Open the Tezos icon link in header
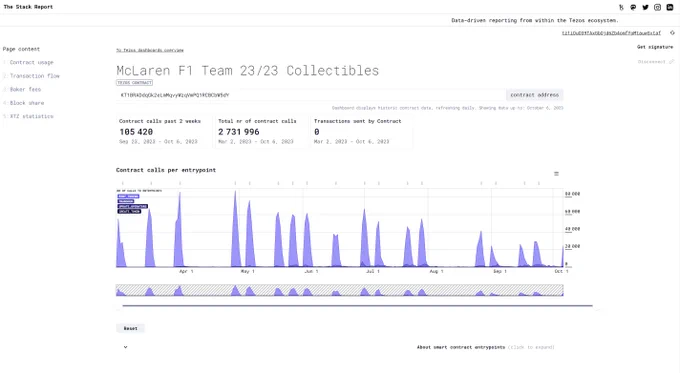The width and height of the screenshot is (680, 373). [x=621, y=7]
